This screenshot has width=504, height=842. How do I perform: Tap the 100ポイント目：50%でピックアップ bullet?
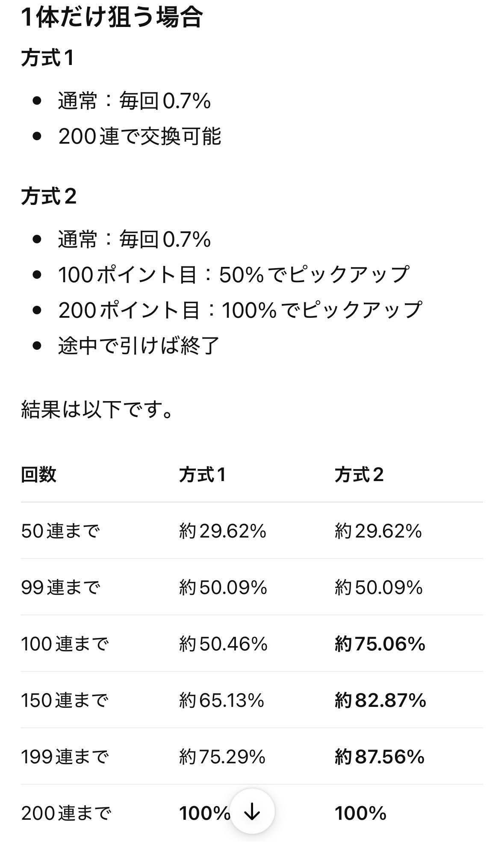pyautogui.click(x=234, y=275)
